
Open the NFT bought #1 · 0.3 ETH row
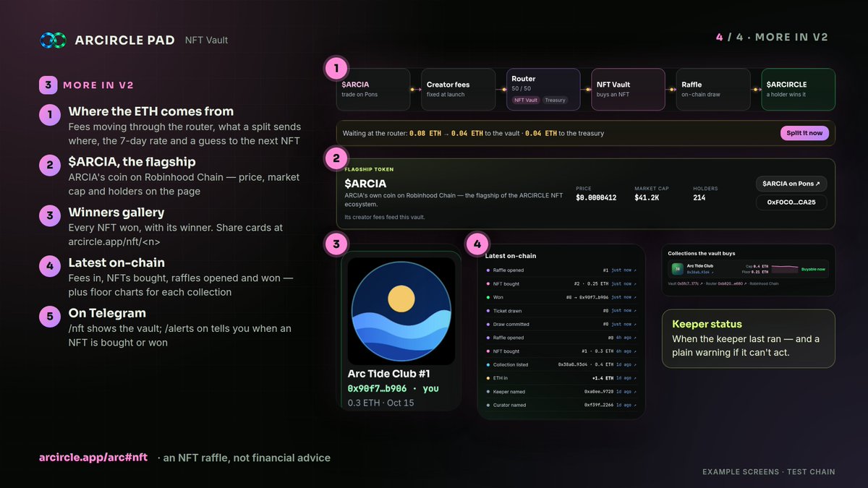(x=561, y=351)
